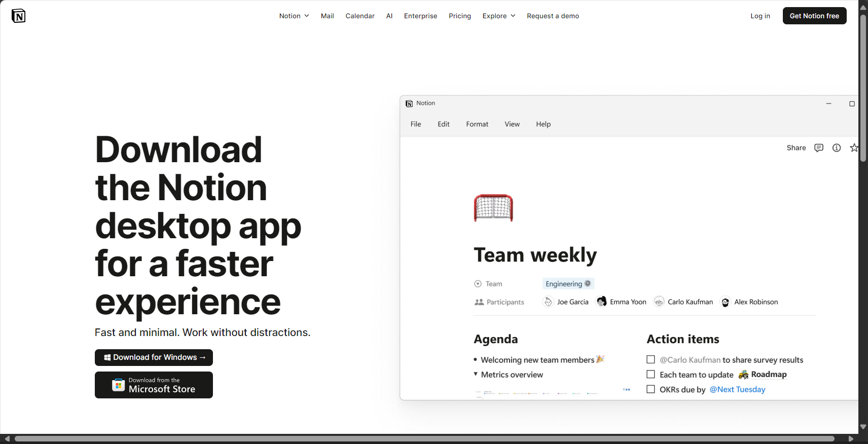Open the Mail page link

click(327, 16)
